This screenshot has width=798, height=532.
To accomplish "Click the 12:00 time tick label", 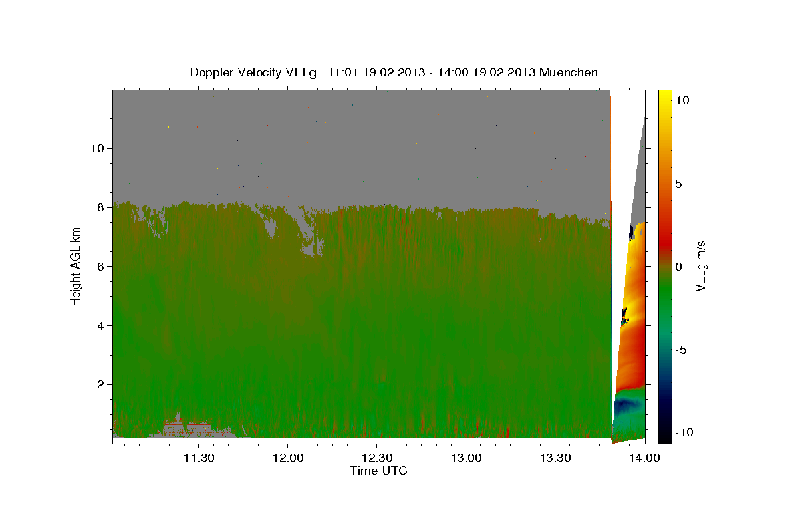I will coord(288,458).
